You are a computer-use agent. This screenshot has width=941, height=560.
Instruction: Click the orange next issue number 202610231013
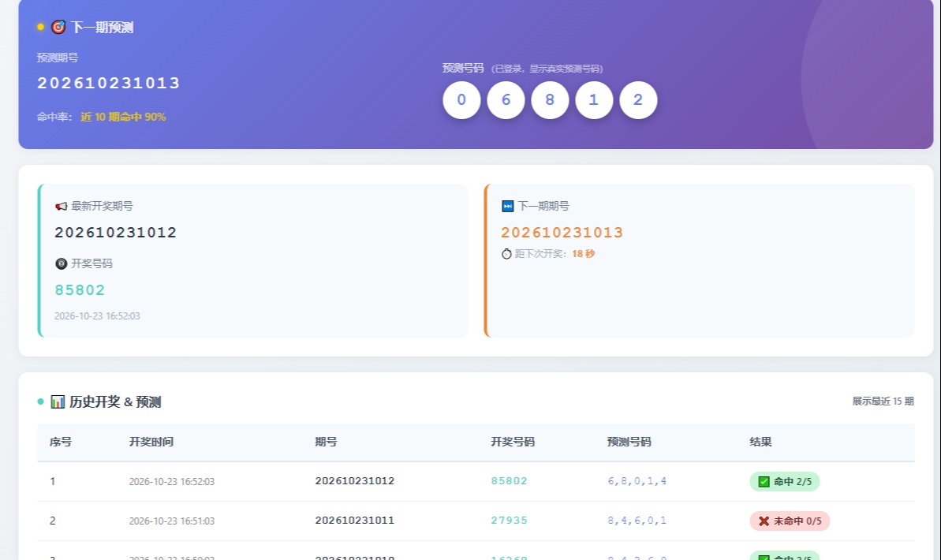tap(562, 233)
